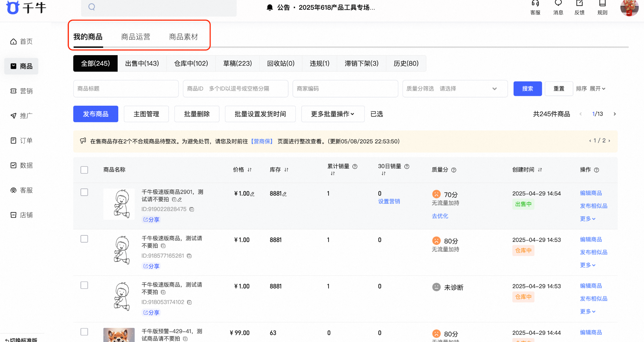Copy ID 919022828475 icon

click(x=192, y=209)
